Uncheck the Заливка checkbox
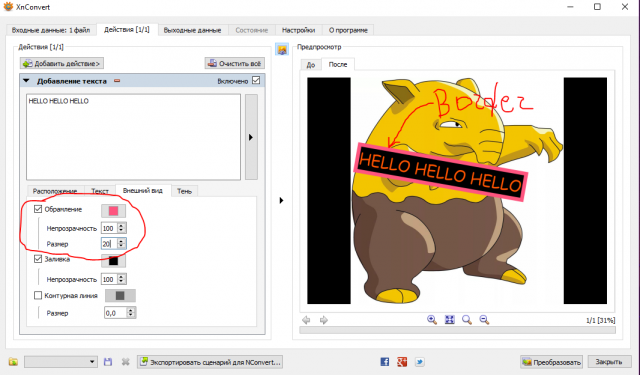 [38, 259]
